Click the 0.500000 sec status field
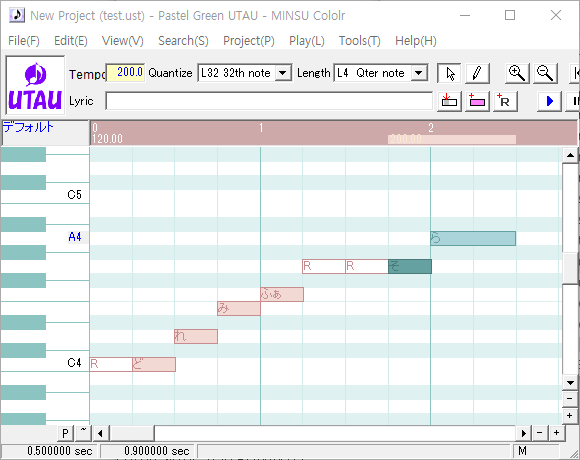 pyautogui.click(x=49, y=451)
